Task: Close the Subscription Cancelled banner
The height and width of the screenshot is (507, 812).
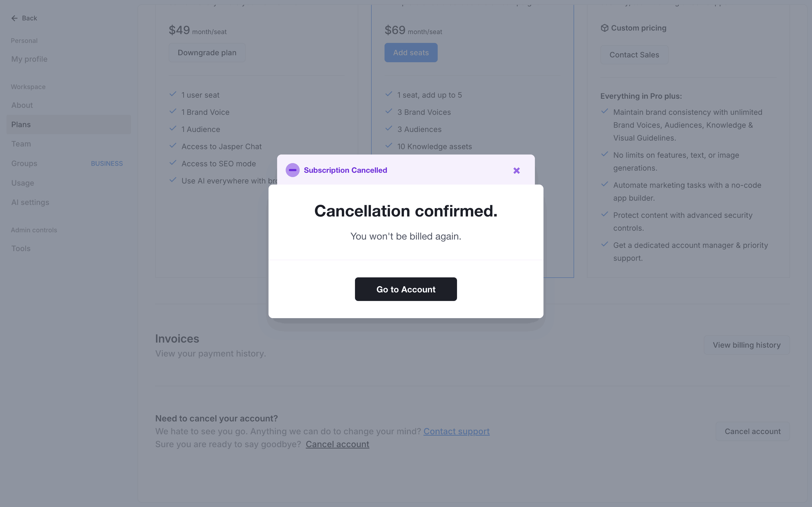Action: tap(516, 171)
